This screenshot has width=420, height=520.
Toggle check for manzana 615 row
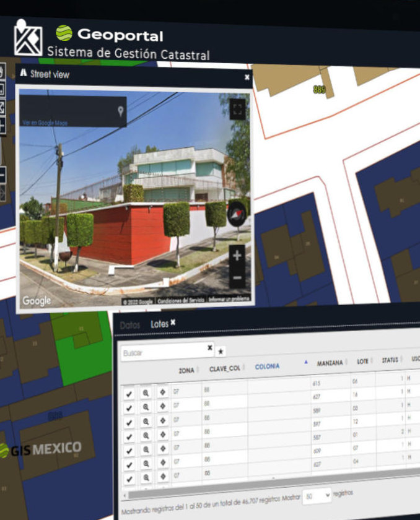[129, 394]
